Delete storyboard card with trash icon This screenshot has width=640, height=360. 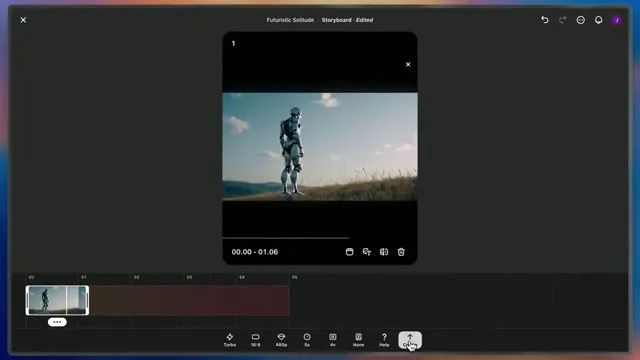401,252
